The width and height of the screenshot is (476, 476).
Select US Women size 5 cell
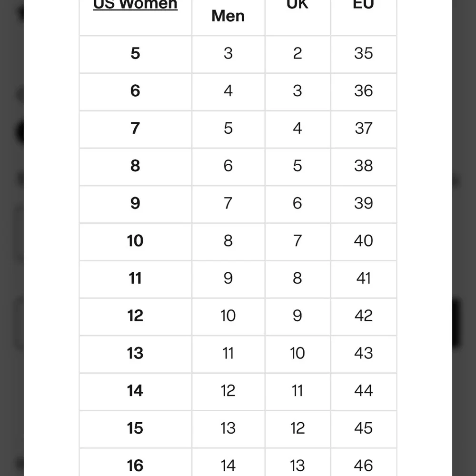[x=135, y=53]
